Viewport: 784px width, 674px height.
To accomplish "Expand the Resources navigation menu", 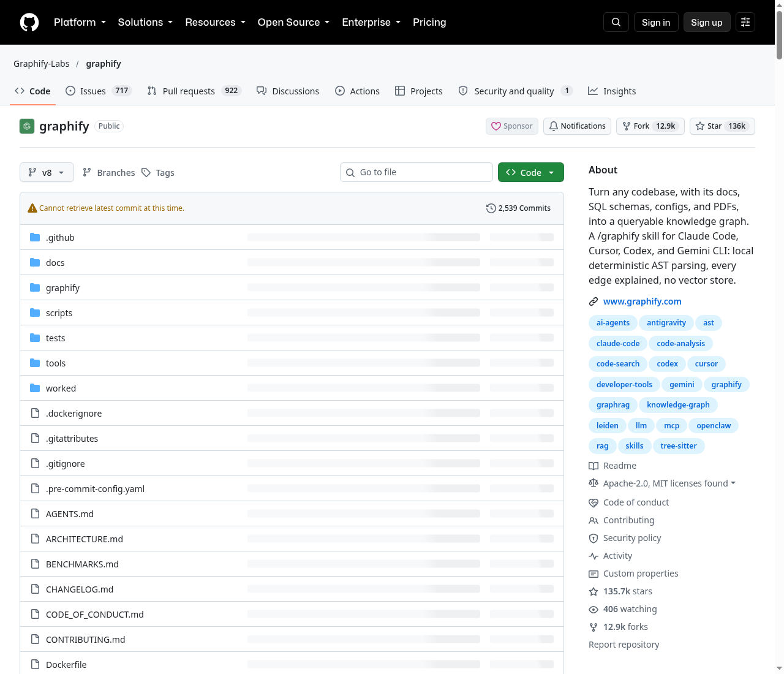I will 215,22.
